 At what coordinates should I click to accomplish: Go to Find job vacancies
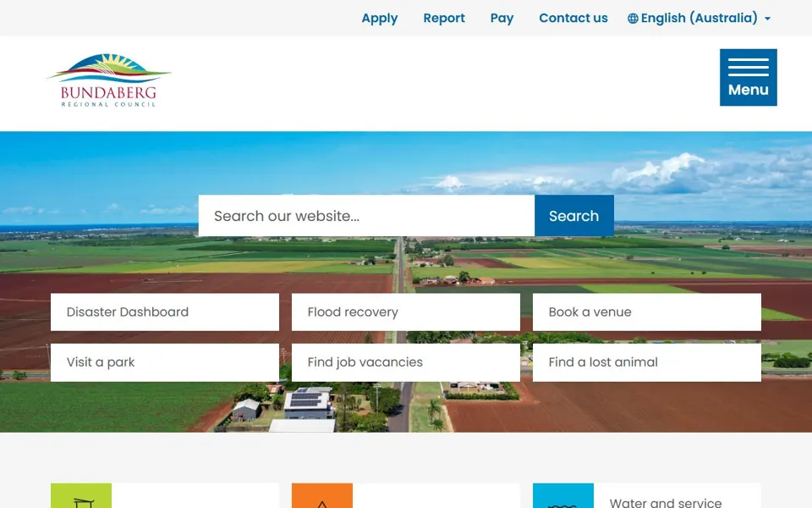pos(405,362)
